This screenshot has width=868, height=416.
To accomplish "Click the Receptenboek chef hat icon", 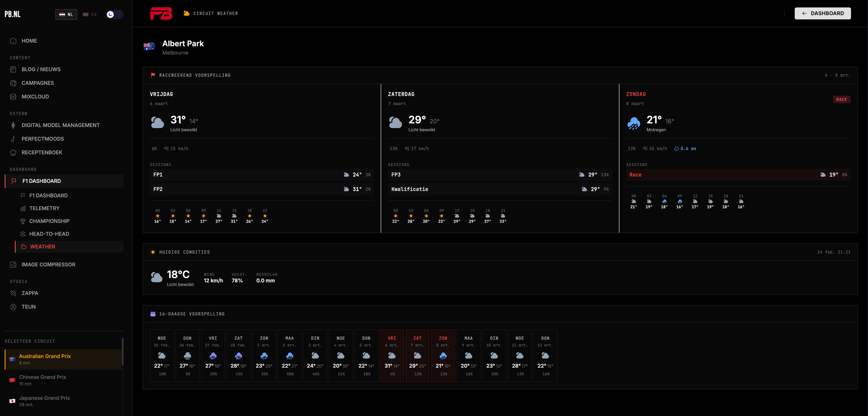I will click(13, 152).
